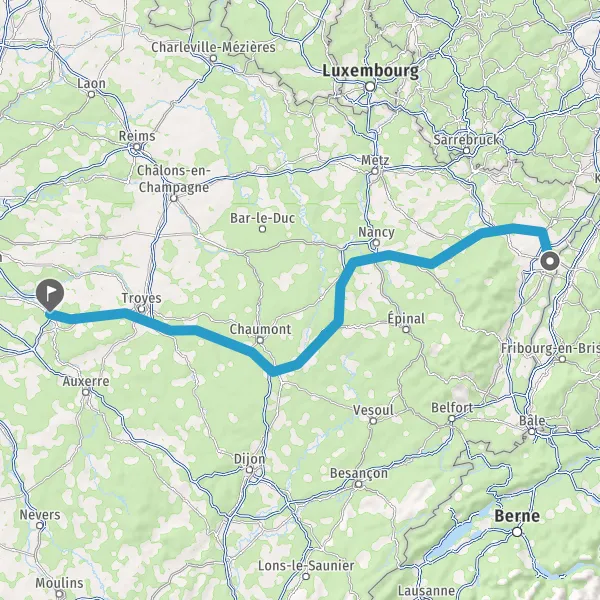Select the Luxembourg city marker
The image size is (600, 600).
pos(370,86)
